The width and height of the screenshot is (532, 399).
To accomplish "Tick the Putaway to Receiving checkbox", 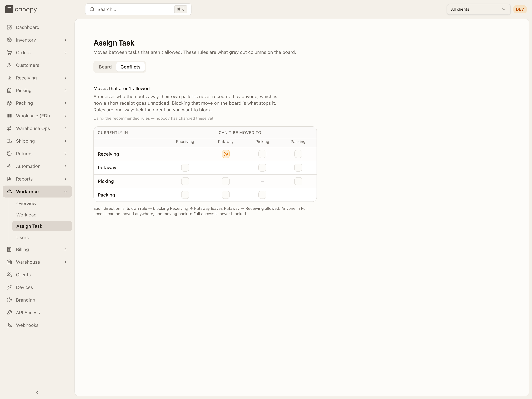I will (x=185, y=168).
